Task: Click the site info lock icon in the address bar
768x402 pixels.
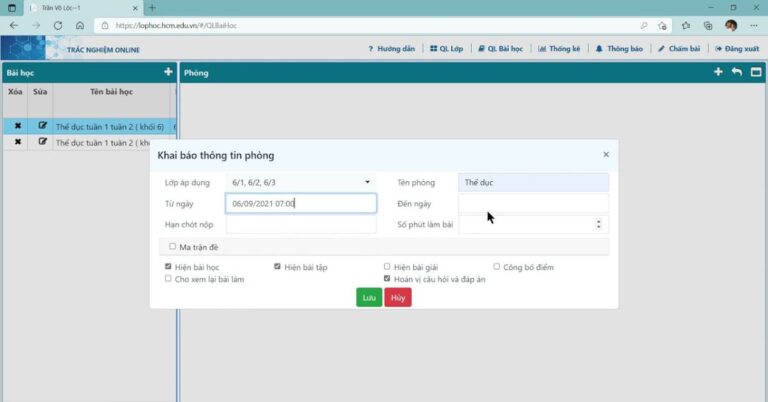Action: (x=104, y=25)
